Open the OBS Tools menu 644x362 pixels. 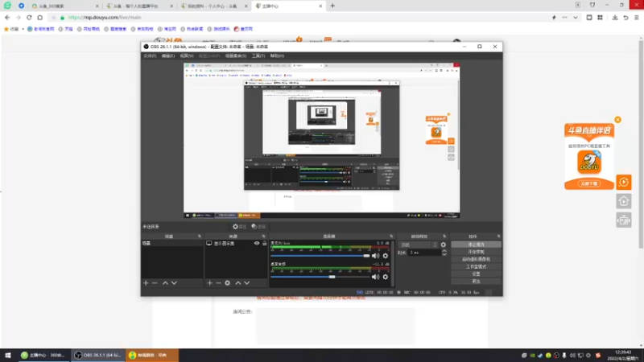pos(258,56)
